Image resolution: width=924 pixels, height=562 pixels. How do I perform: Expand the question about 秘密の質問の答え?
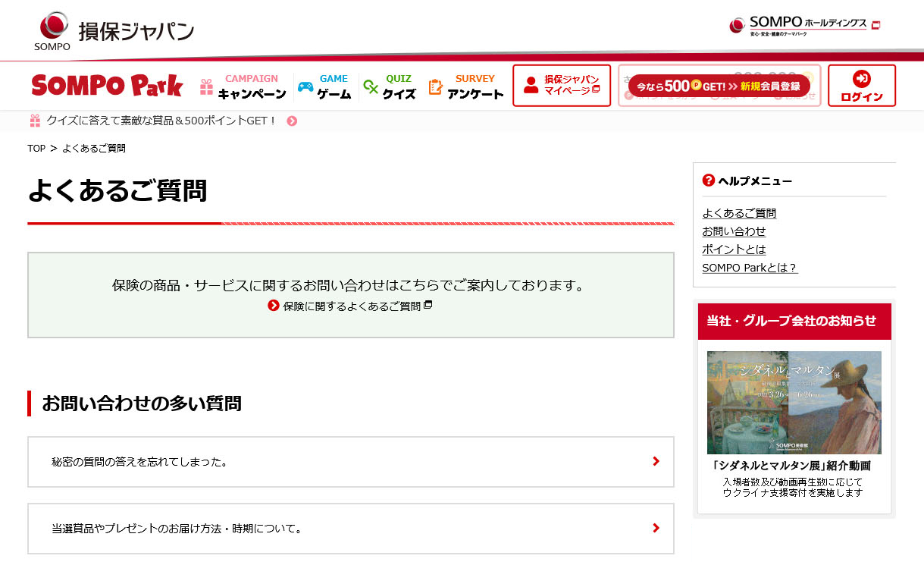pos(350,462)
